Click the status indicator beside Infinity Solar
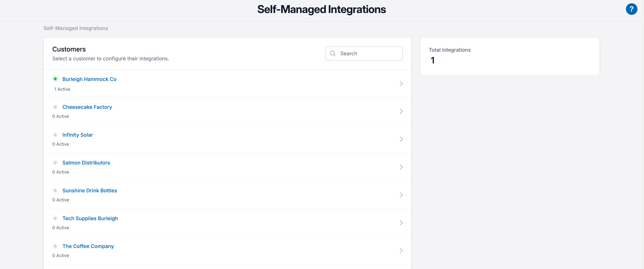Image resolution: width=644 pixels, height=269 pixels. 55,135
